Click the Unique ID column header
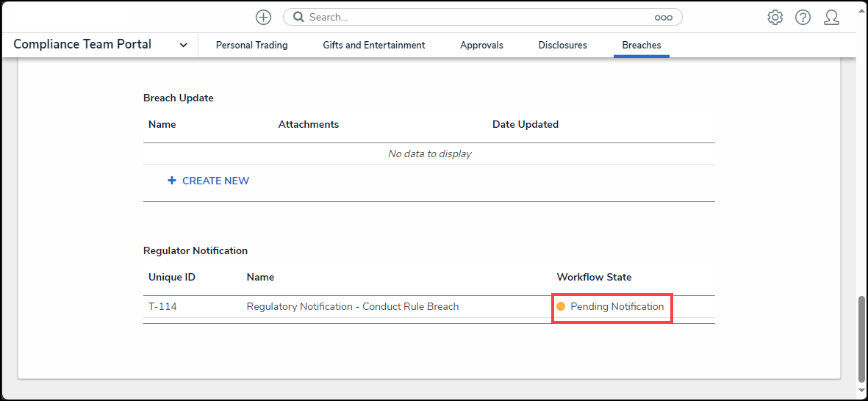Screen dimensions: 868x401 [171, 277]
